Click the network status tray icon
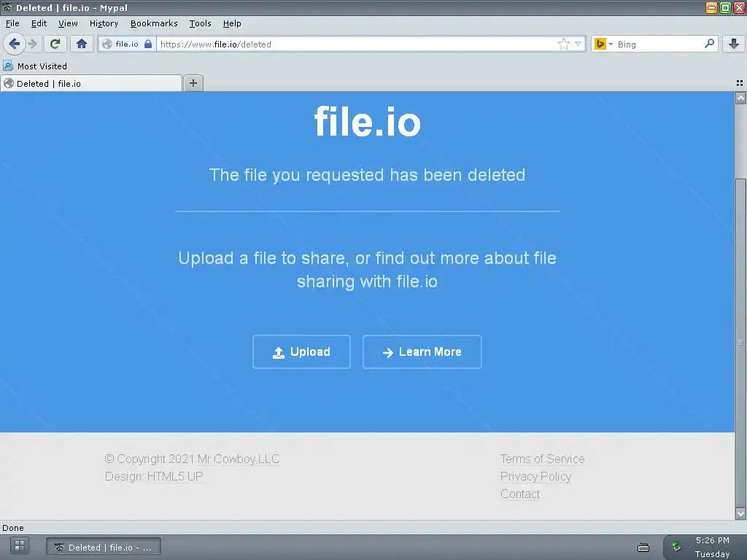The image size is (747, 560). (x=676, y=547)
